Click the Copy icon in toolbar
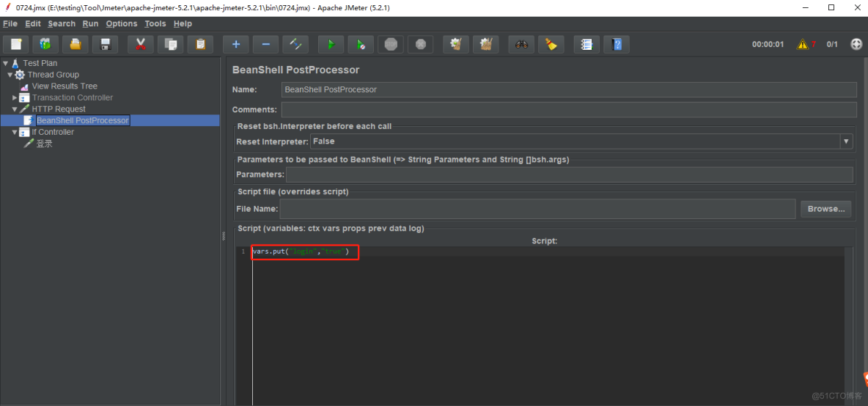This screenshot has height=406, width=868. [x=171, y=44]
